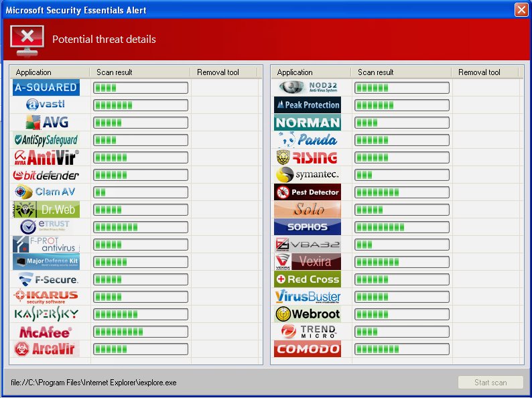The height and width of the screenshot is (398, 532).
Task: Click the symantec scan progress bar
Action: [402, 175]
